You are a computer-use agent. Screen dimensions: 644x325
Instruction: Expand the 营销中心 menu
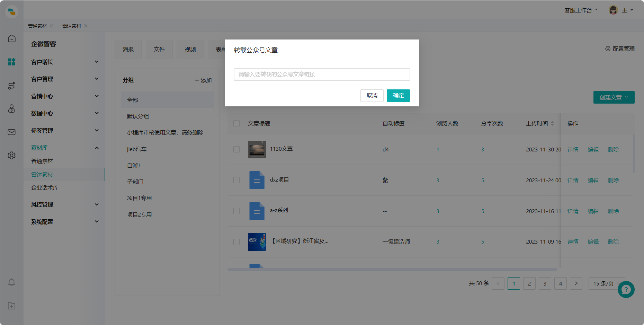click(x=65, y=96)
